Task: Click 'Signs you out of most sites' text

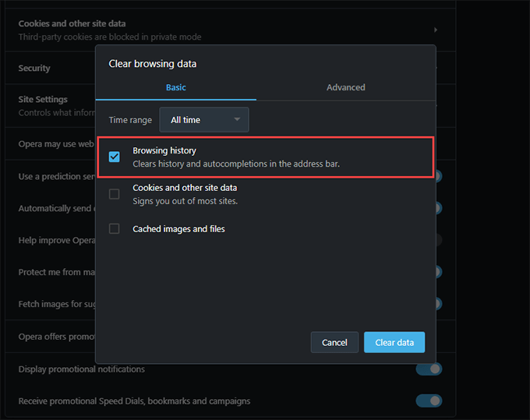Action: coord(185,201)
